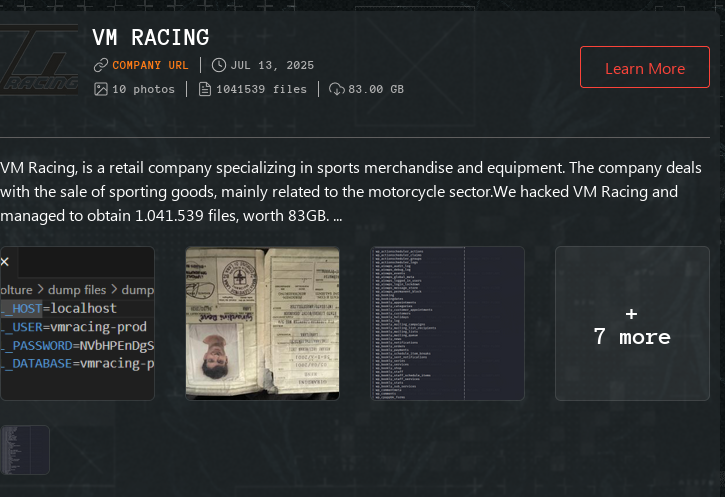Click the '1041539 files' text
Screen dimensions: 725x497
click(261, 89)
